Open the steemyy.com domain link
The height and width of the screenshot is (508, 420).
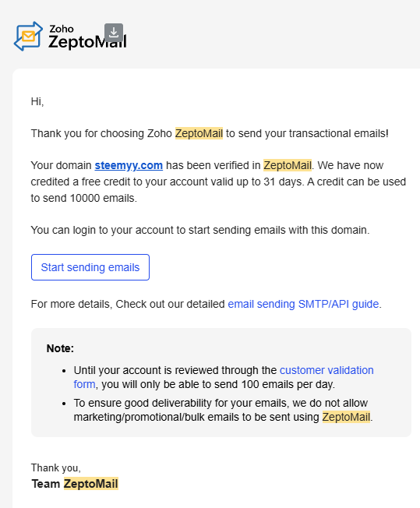129,165
